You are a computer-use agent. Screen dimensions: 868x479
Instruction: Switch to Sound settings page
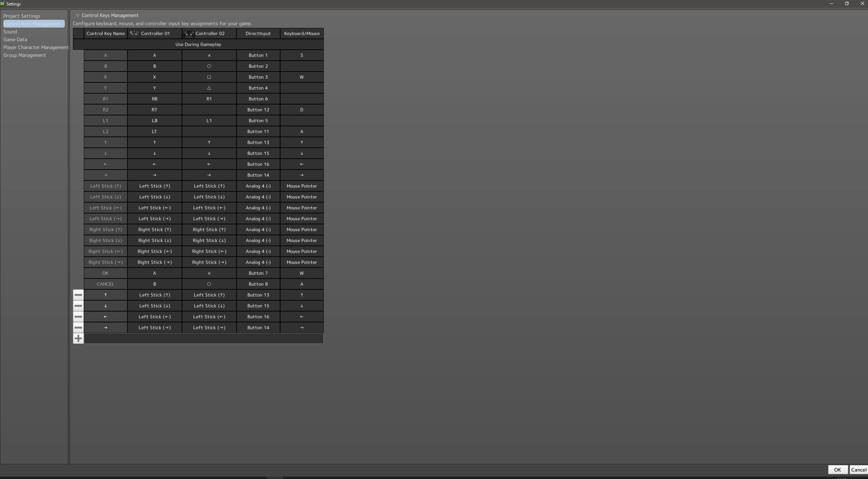click(x=10, y=32)
